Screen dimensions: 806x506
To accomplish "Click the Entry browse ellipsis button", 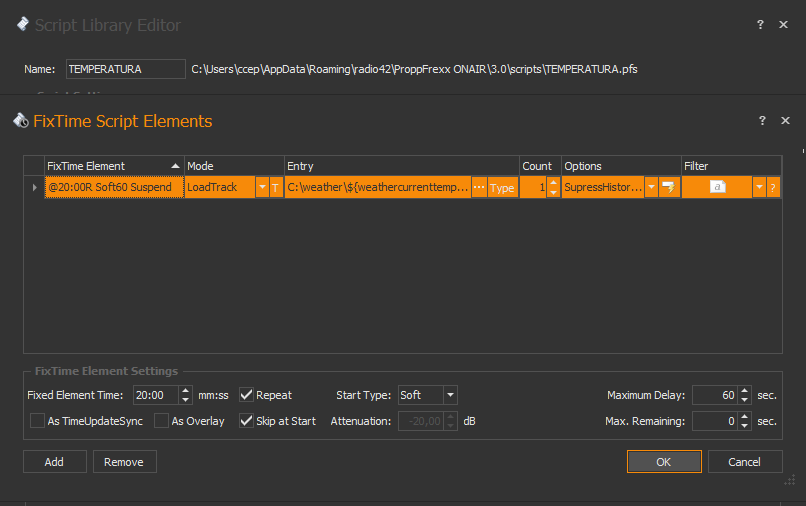I will coord(478,187).
